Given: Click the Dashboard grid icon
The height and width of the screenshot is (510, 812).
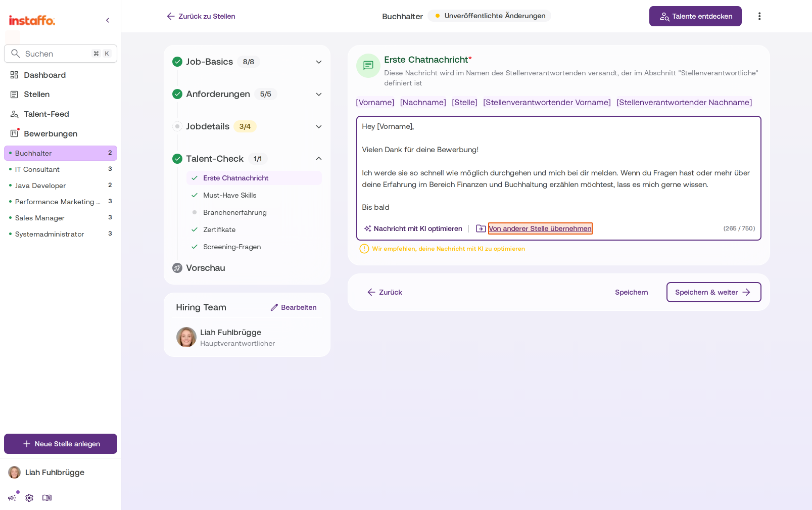Looking at the screenshot, I should (14, 75).
